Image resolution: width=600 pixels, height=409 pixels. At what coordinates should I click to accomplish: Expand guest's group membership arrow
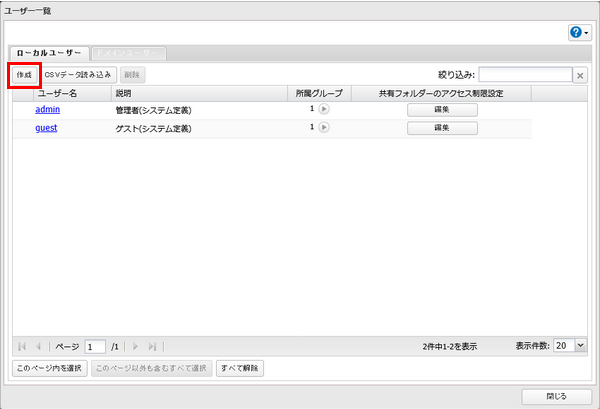324,127
